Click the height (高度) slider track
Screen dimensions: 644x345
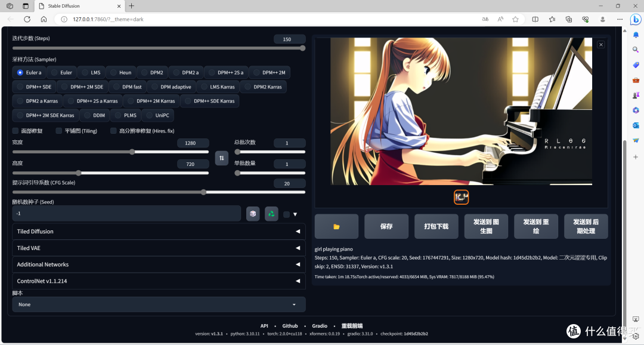tap(110, 173)
